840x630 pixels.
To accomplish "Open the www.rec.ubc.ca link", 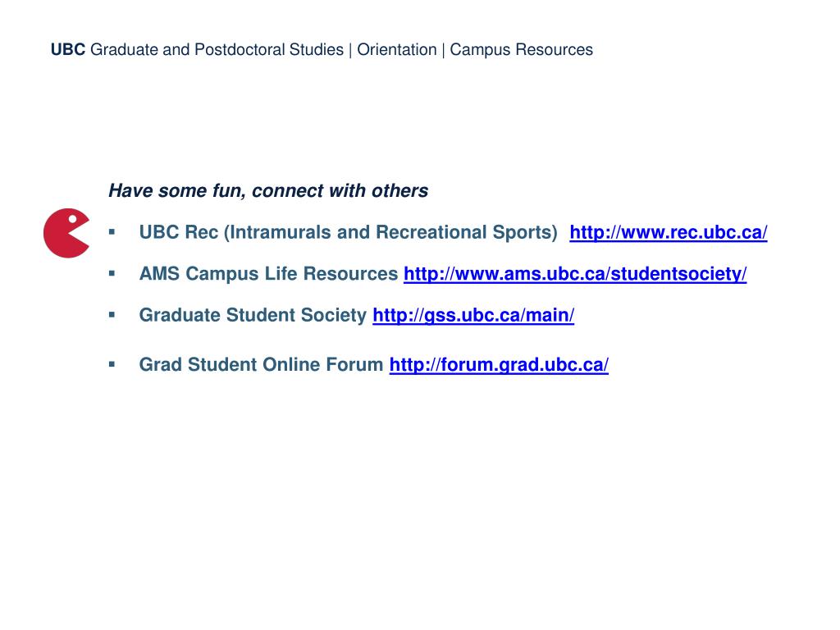I will [x=668, y=232].
